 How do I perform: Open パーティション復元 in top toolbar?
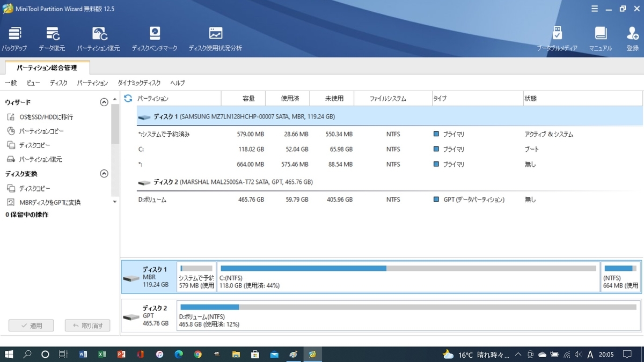click(99, 39)
